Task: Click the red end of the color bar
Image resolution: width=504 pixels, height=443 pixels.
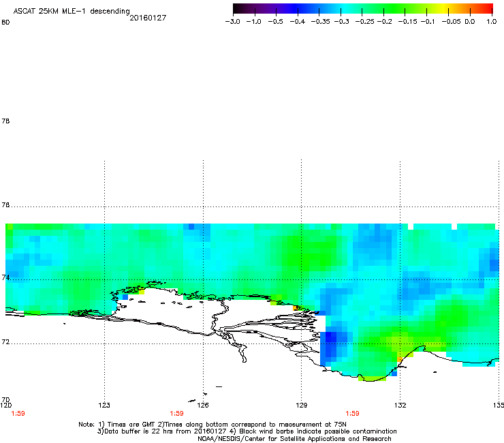Action: 487,8
